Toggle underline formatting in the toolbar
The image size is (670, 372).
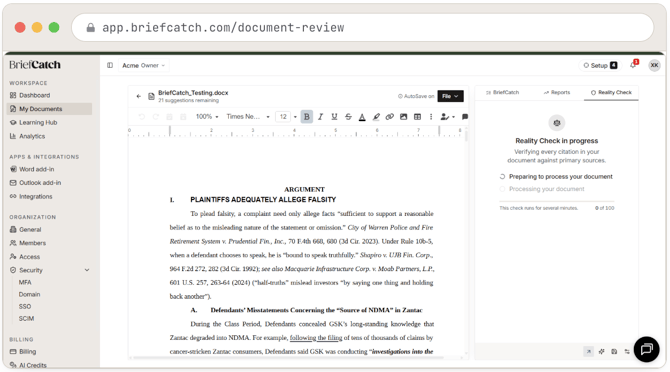coord(334,117)
